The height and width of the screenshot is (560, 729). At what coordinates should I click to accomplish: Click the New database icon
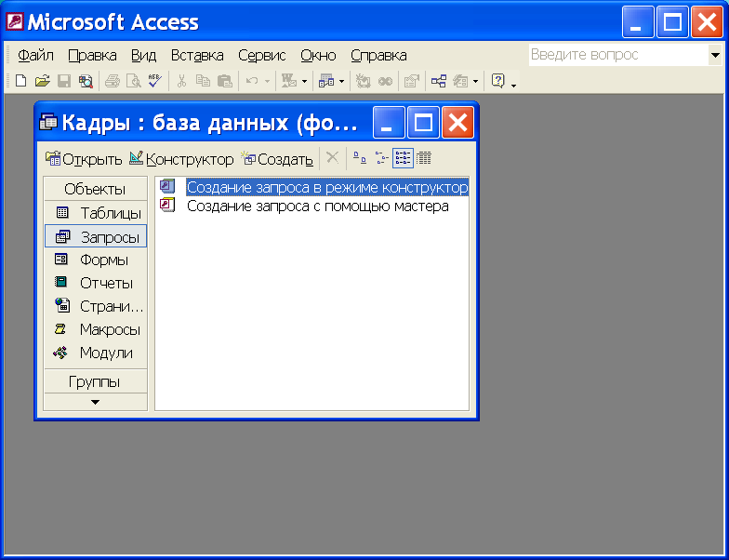coord(20,82)
